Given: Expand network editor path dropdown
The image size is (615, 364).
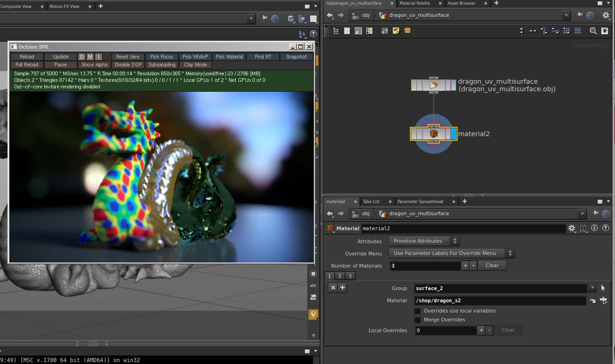Looking at the screenshot, I should (566, 15).
